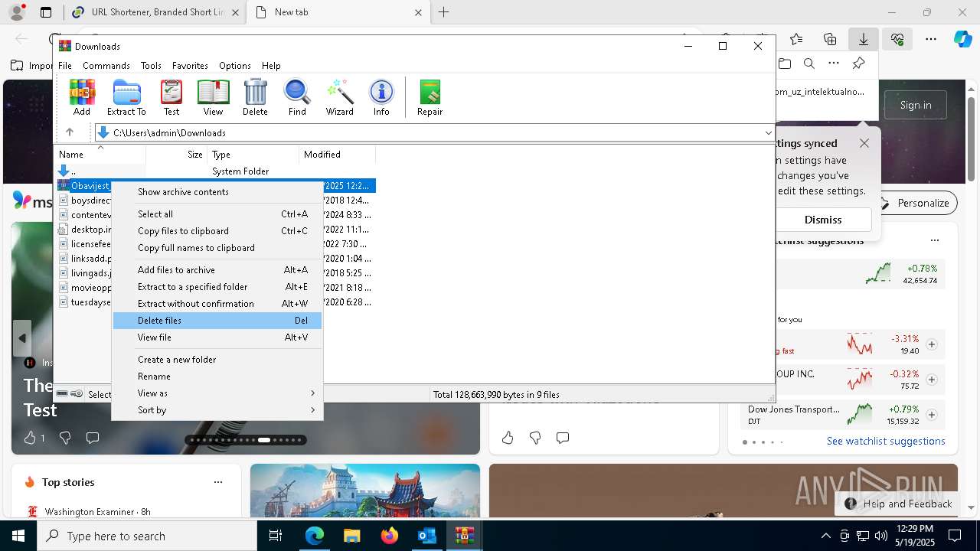
Task: Add Dow Jones Transport to watchlist with plus
Action: (x=932, y=415)
